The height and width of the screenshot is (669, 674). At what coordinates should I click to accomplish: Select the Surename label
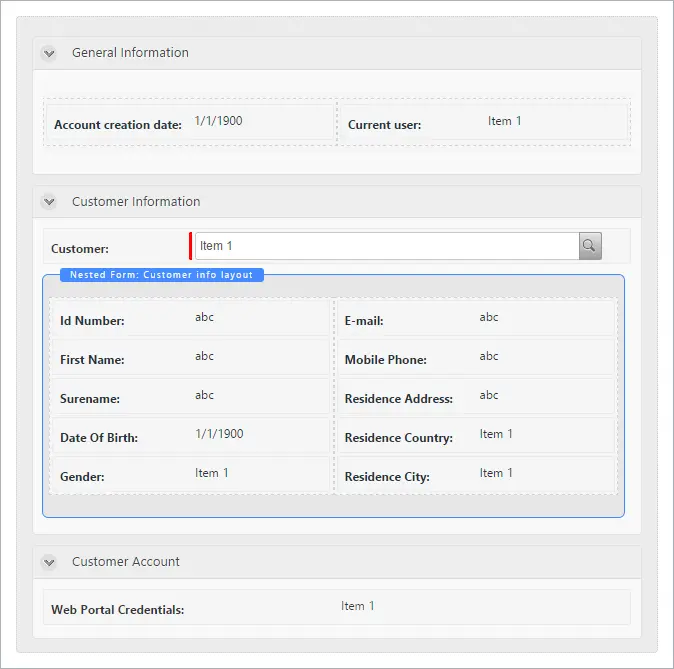click(90, 399)
